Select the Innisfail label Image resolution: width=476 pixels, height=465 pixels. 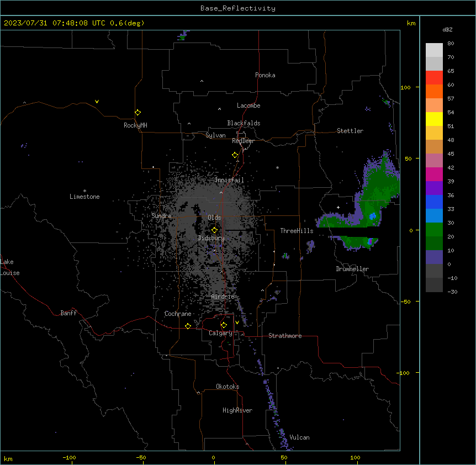(229, 180)
